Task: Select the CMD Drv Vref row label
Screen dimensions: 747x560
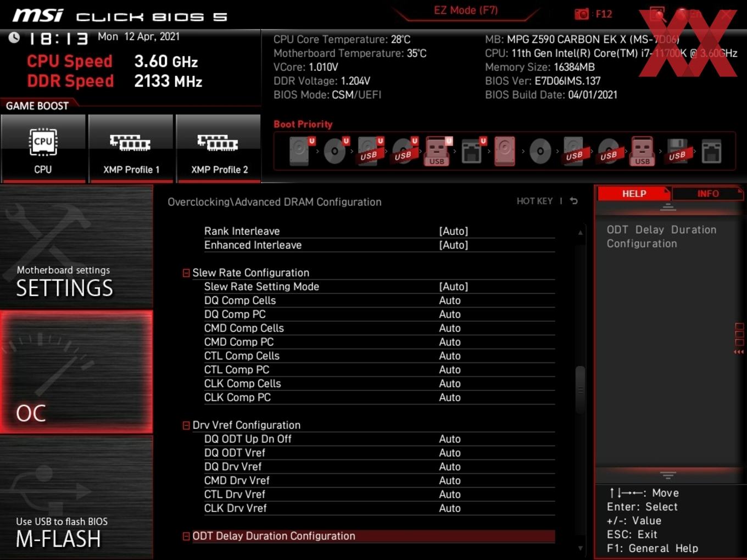Action: click(x=237, y=480)
